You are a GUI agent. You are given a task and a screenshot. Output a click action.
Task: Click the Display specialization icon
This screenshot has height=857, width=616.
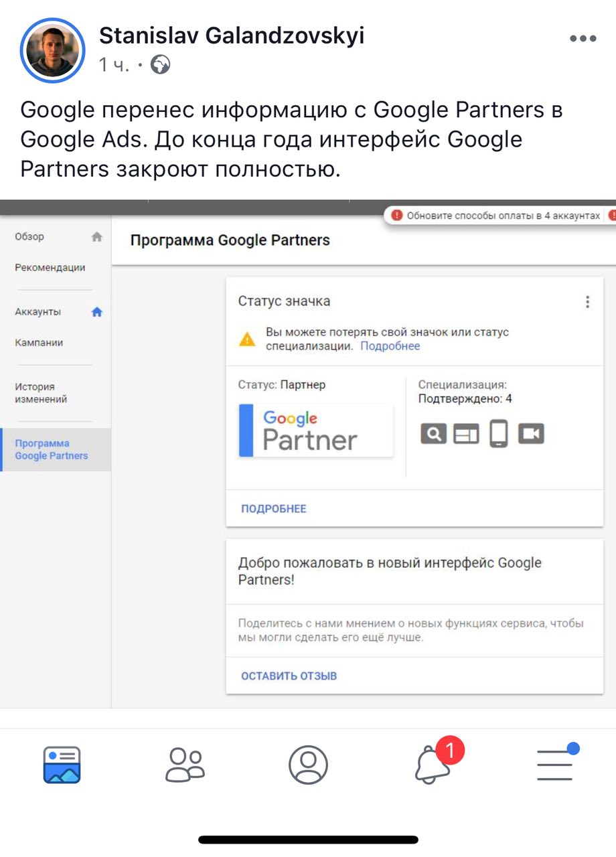[466, 434]
